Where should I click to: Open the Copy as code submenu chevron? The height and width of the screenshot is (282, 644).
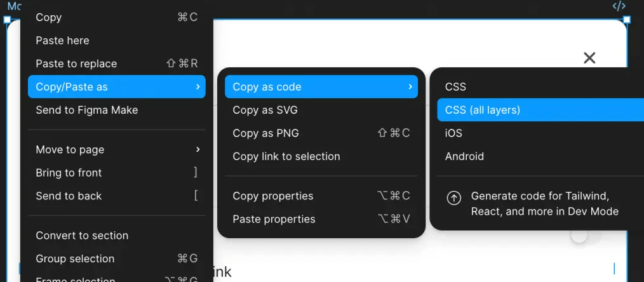tap(410, 86)
